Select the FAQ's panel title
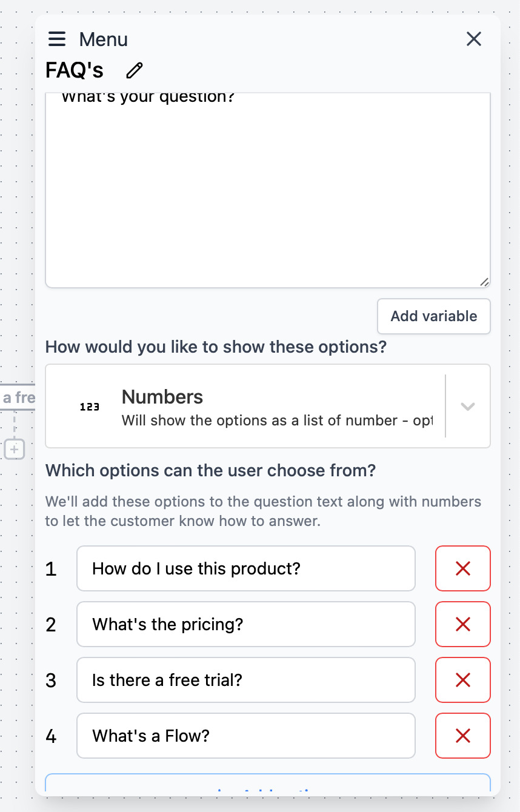The height and width of the screenshot is (812, 520). pos(73,70)
